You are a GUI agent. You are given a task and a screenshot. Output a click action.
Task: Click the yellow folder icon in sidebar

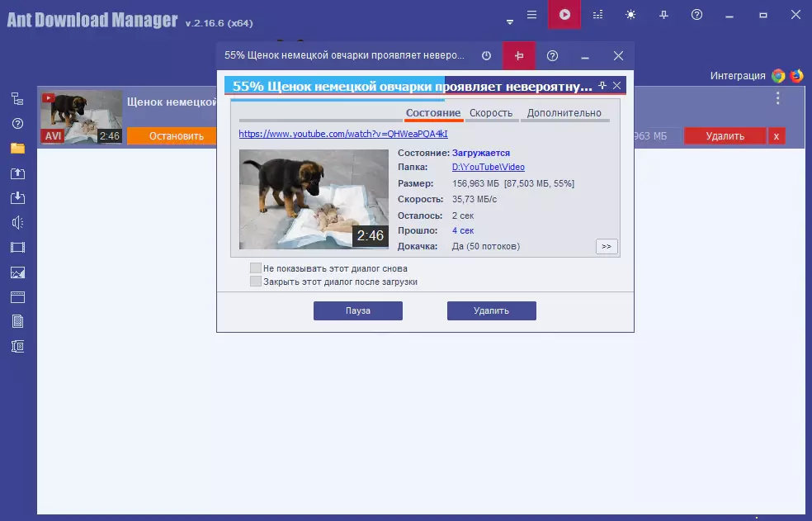(17, 149)
